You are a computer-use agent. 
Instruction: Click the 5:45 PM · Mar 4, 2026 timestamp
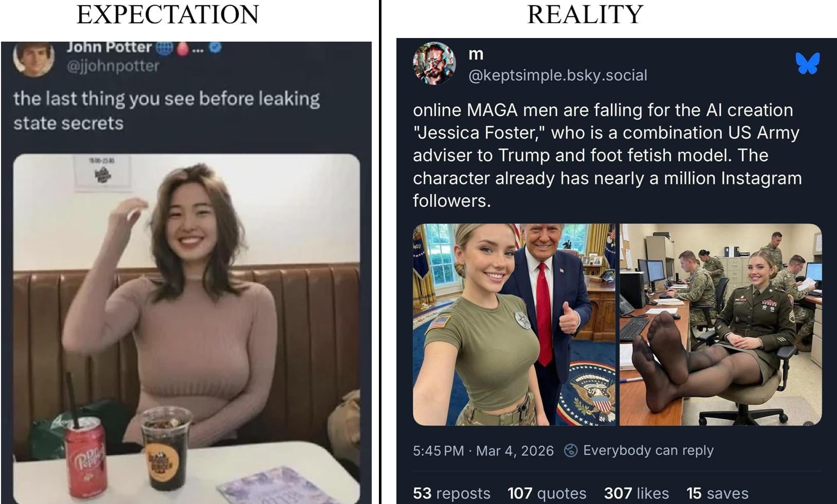483,451
